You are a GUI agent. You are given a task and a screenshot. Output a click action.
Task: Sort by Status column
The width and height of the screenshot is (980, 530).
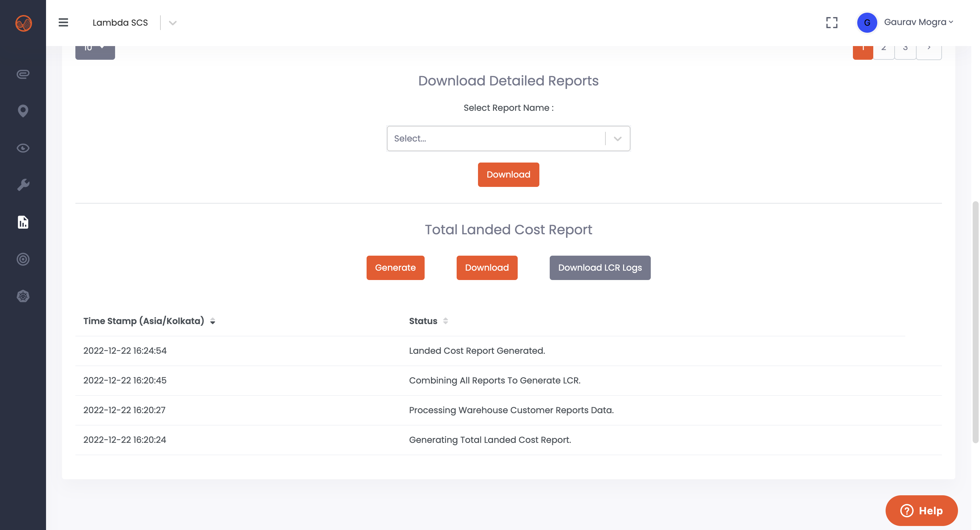(x=445, y=321)
